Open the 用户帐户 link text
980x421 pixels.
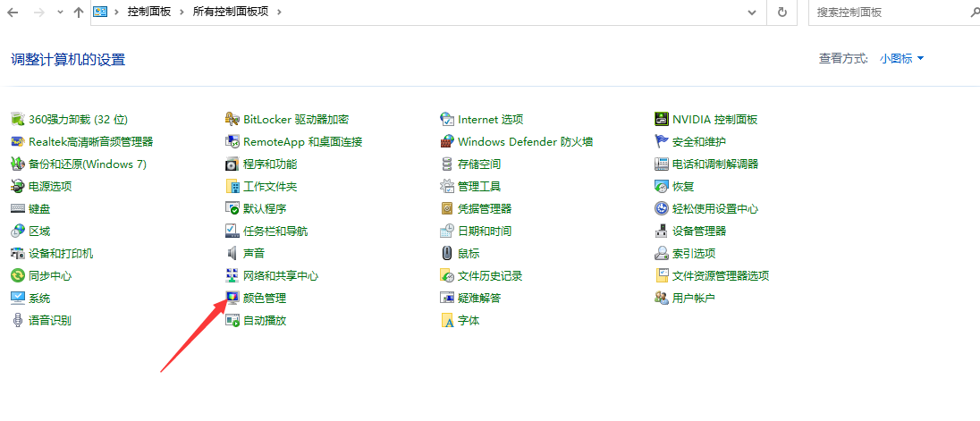pos(694,298)
